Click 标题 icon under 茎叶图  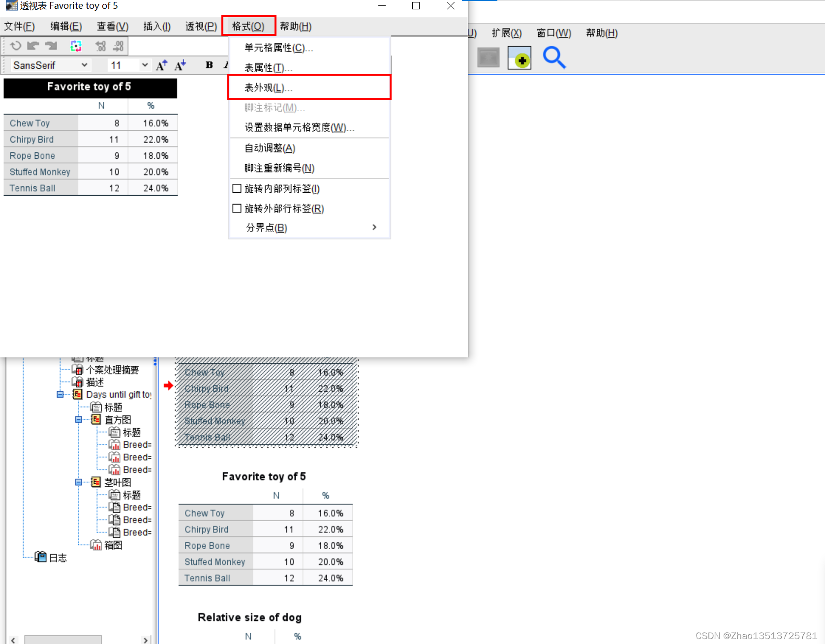(114, 495)
